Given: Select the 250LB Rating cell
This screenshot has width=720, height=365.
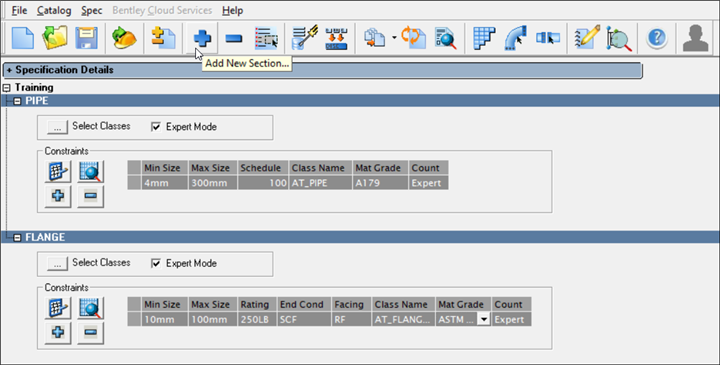Looking at the screenshot, I should pos(257,320).
